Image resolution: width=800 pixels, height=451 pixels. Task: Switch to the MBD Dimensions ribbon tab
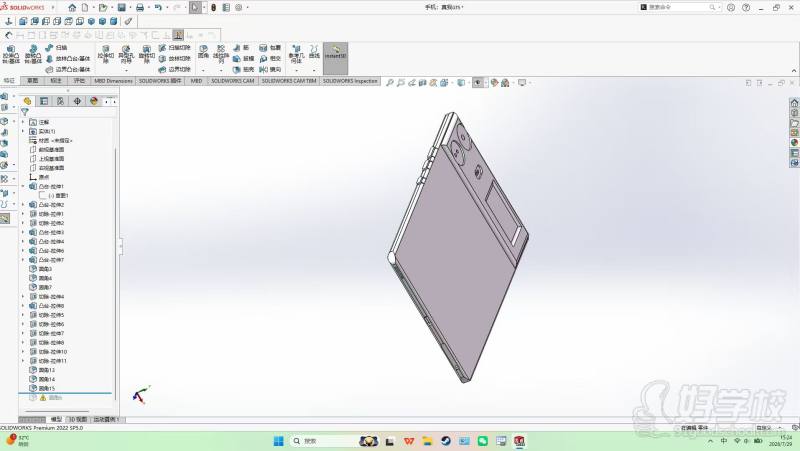pos(113,81)
